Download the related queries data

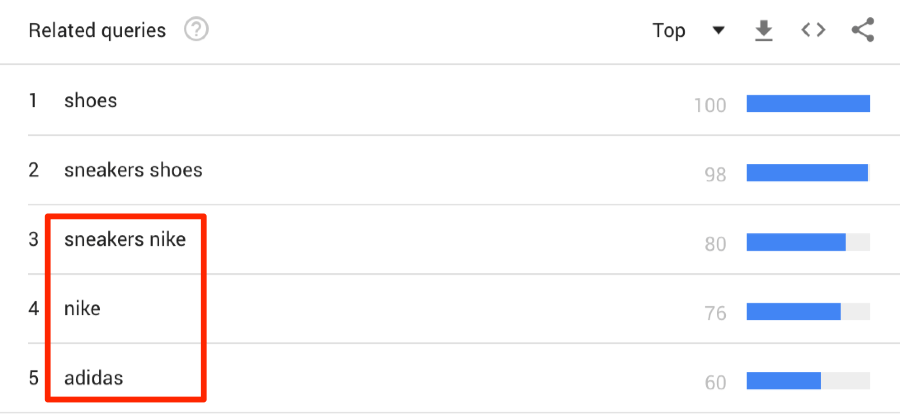[x=764, y=31]
